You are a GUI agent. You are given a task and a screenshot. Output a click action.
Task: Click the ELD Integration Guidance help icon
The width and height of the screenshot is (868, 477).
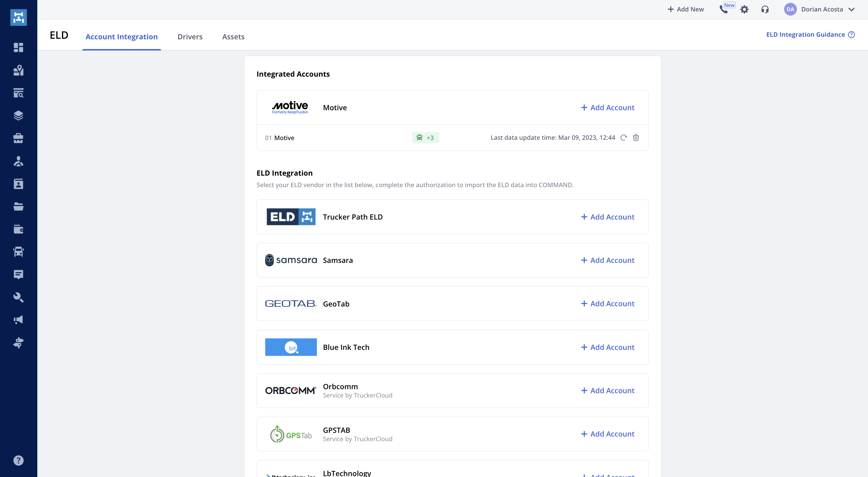click(x=851, y=34)
